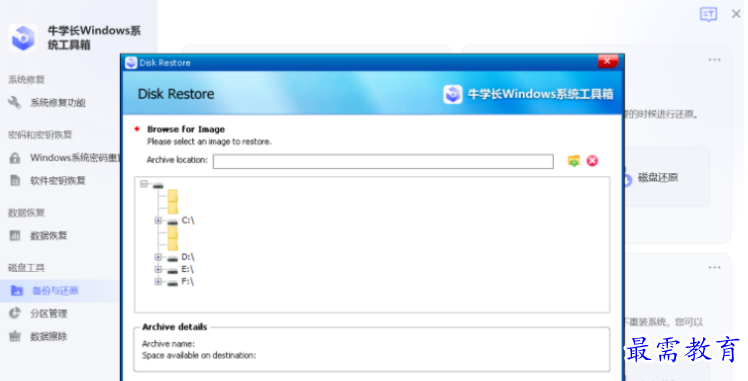Click the red clear icon beside Archive location
This screenshot has height=381, width=748.
click(x=592, y=161)
